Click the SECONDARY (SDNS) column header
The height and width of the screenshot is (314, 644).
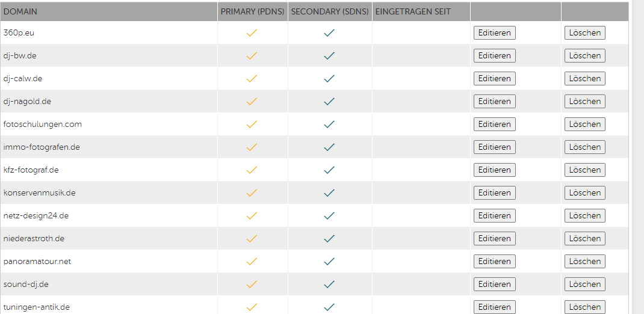tap(329, 11)
